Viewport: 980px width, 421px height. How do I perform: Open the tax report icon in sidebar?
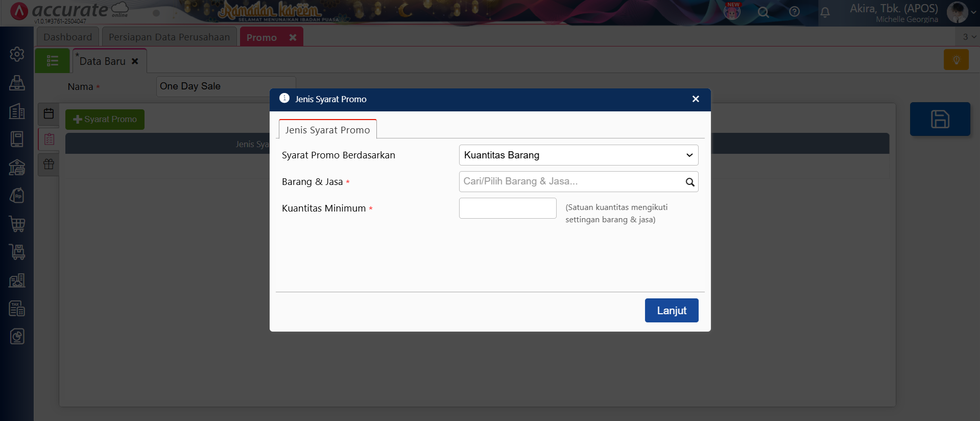17,309
